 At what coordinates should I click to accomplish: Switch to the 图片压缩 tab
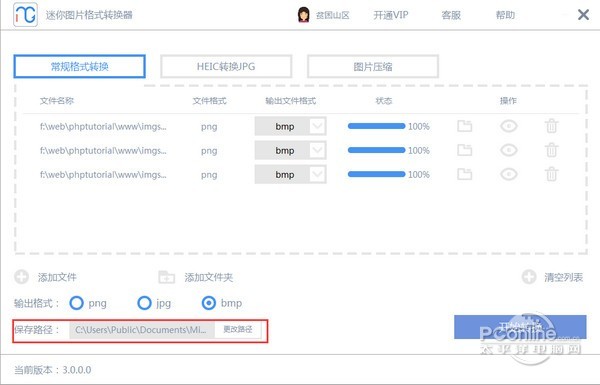point(373,67)
